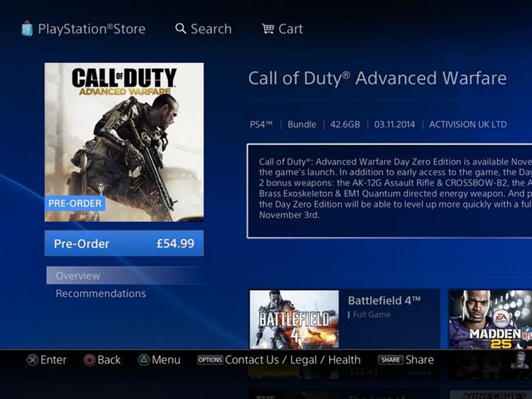Open the Cart icon
The image size is (532, 399).
point(267,28)
